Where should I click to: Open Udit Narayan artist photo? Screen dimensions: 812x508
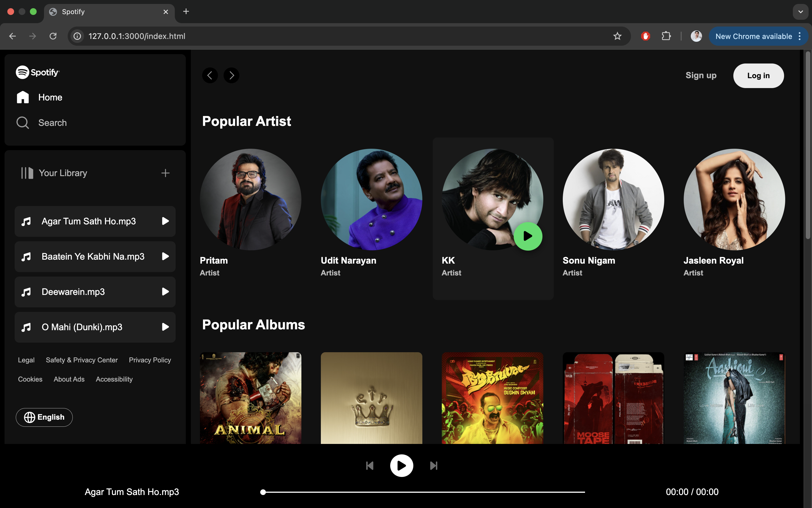pos(371,200)
